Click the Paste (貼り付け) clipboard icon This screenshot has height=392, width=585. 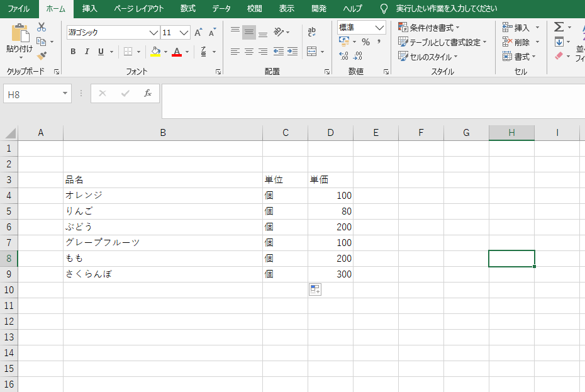pos(20,33)
